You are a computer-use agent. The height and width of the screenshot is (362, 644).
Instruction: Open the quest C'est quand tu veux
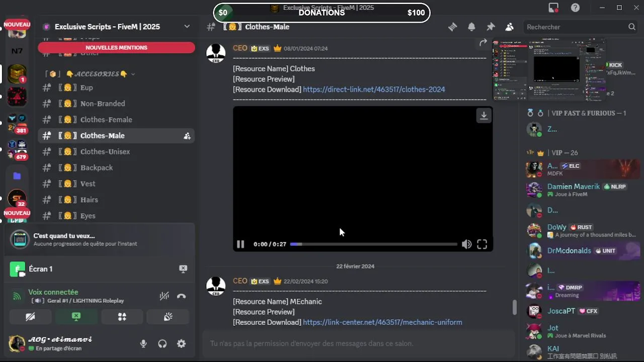(x=99, y=239)
